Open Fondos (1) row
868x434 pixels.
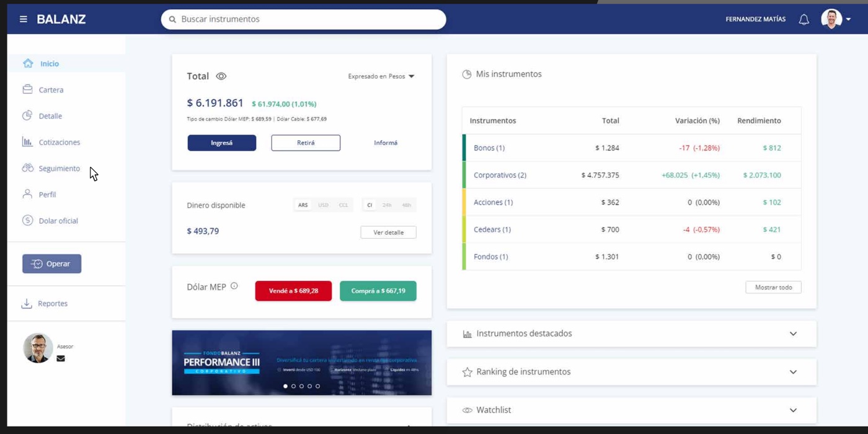coord(632,257)
